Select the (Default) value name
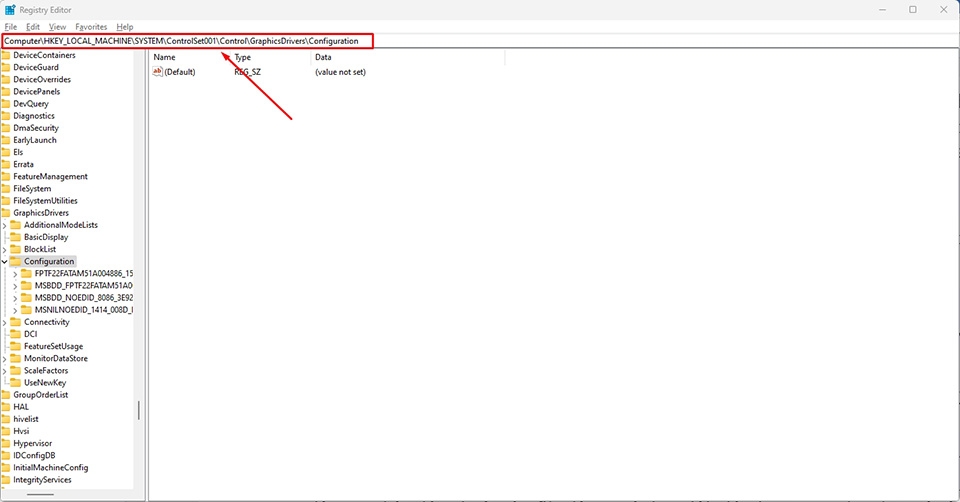This screenshot has height=502, width=960. (x=180, y=72)
